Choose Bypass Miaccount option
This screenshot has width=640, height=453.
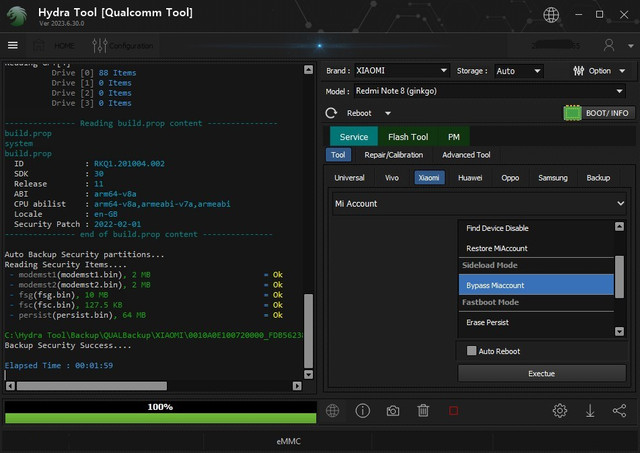536,285
